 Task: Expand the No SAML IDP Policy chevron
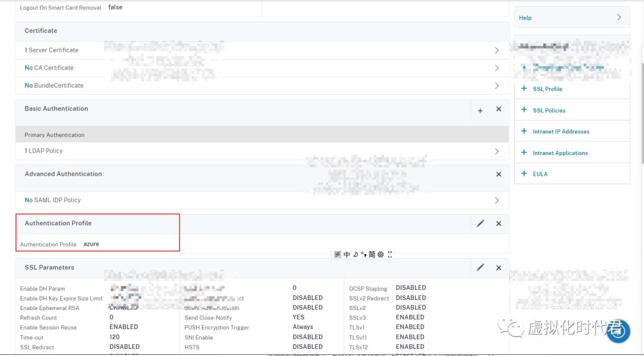(x=497, y=200)
